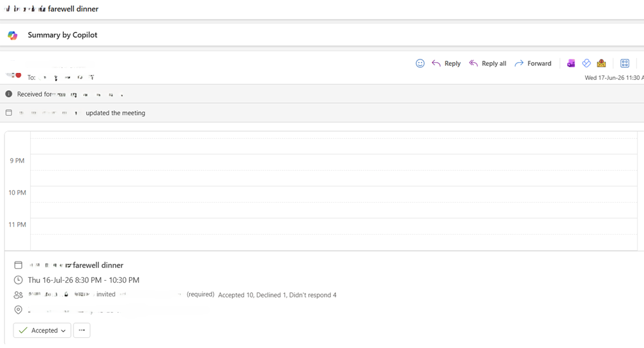
Task: Reply to the farewell dinner email
Action: (x=446, y=63)
